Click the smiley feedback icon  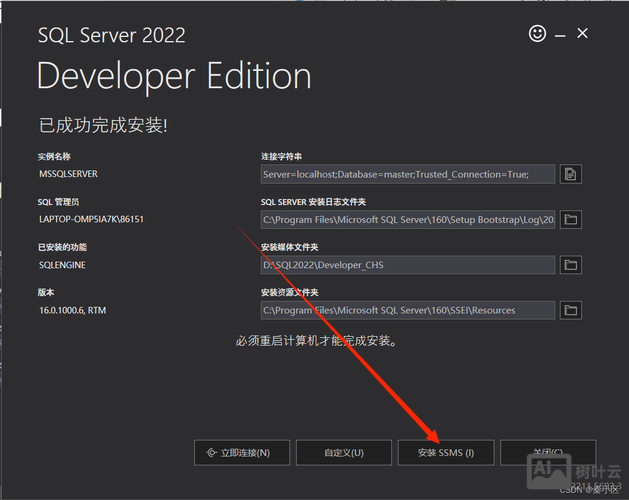537,33
